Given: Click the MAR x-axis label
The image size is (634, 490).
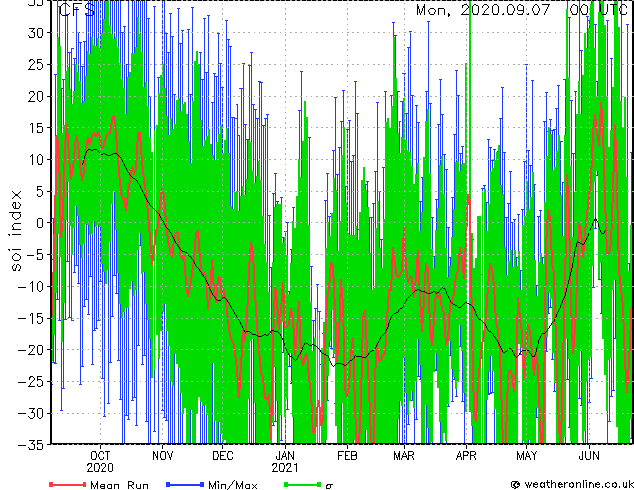Looking at the screenshot, I should [x=404, y=456].
